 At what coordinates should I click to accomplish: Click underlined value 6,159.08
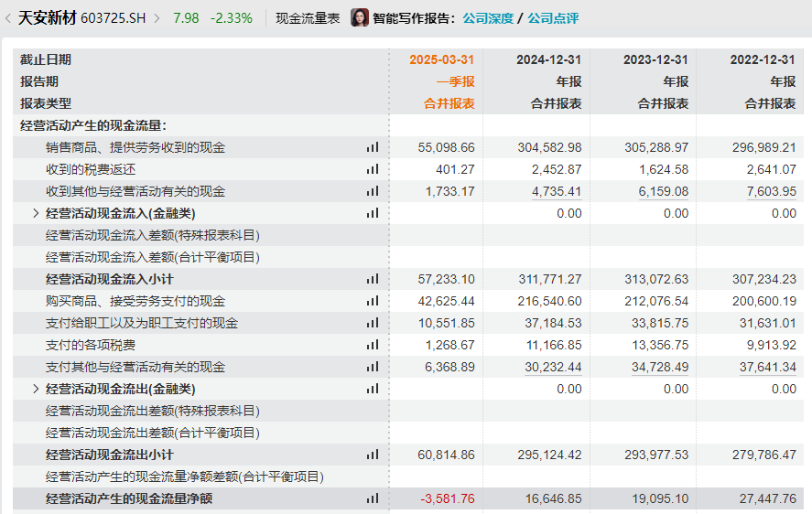(x=664, y=191)
